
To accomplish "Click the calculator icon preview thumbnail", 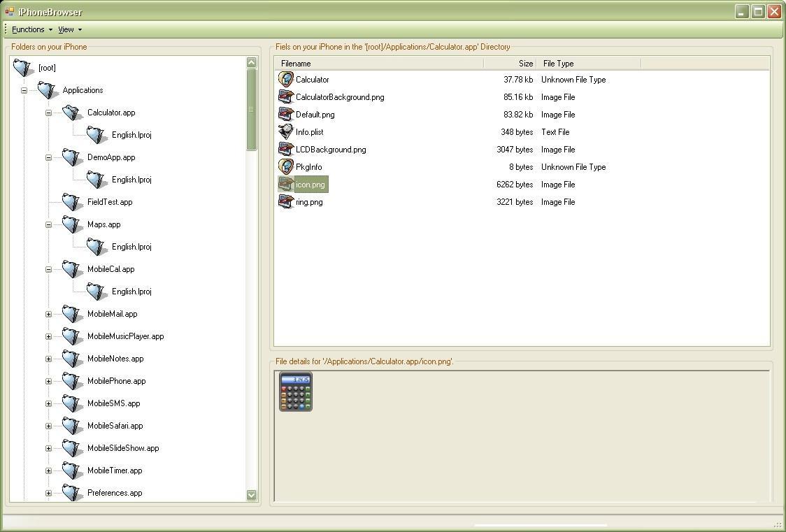I will (x=296, y=391).
